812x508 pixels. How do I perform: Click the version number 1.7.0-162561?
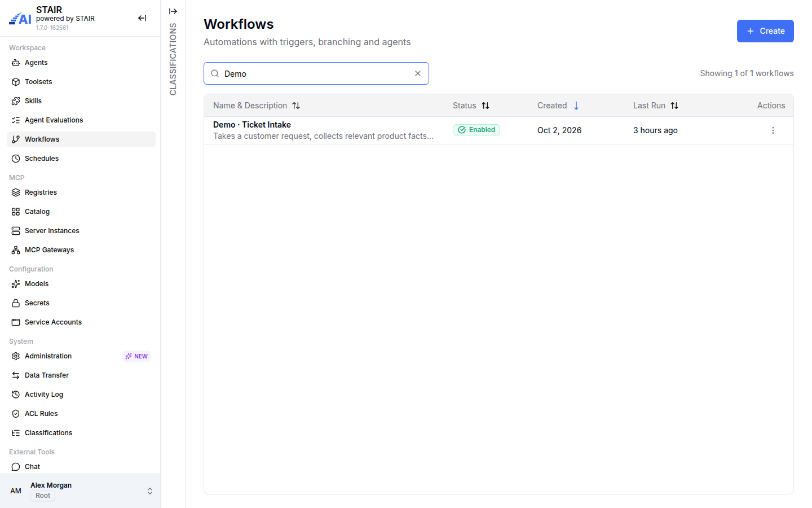tap(52, 28)
